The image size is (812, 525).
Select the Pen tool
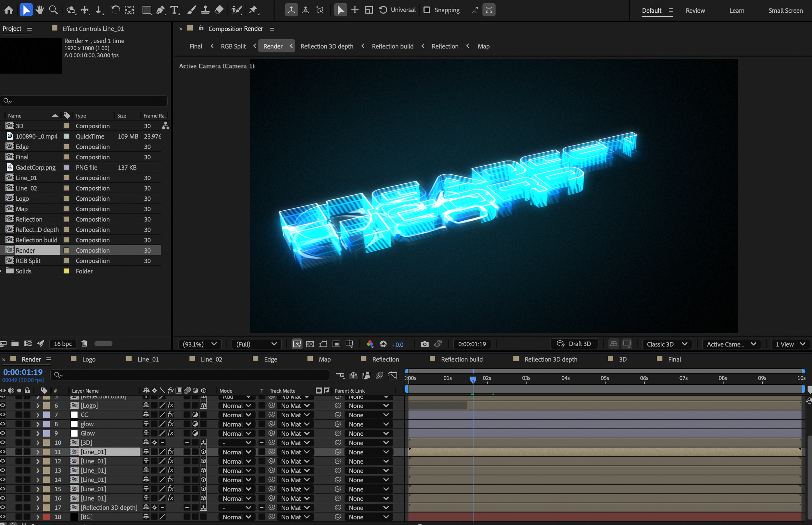(160, 10)
